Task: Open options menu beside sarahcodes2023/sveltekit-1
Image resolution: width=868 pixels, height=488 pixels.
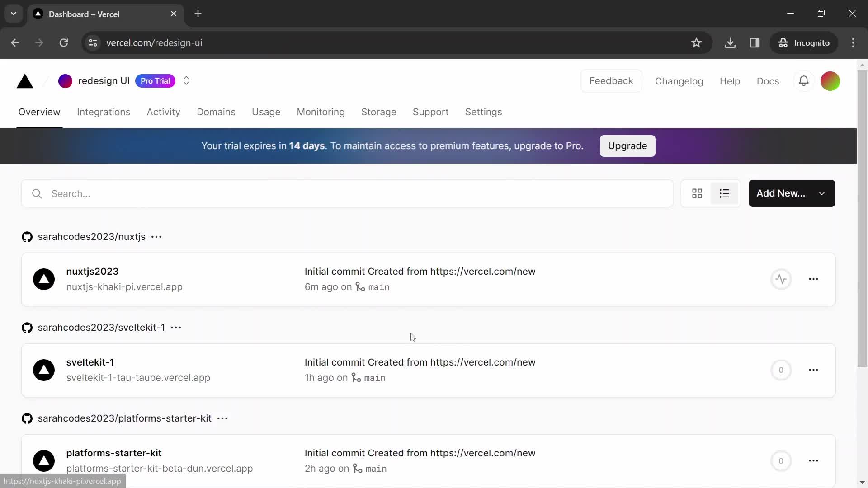Action: [176, 328]
